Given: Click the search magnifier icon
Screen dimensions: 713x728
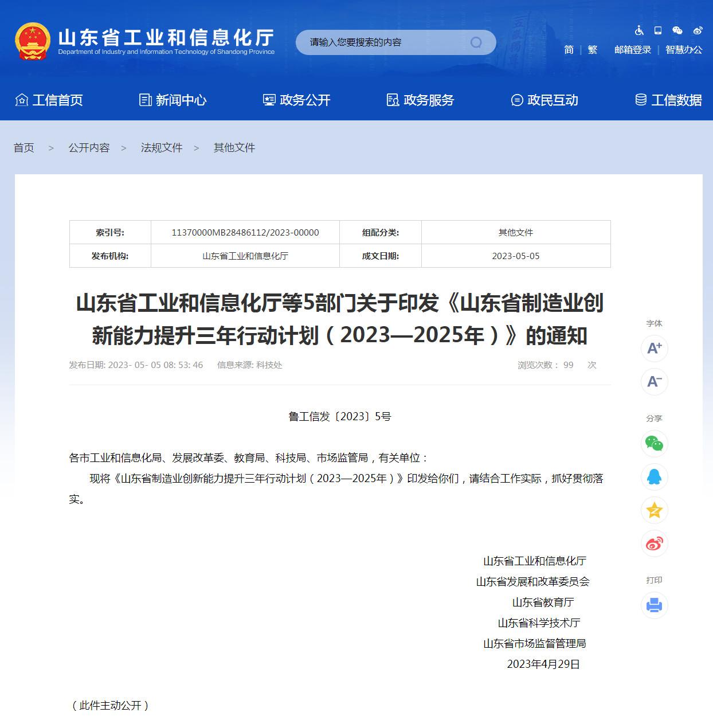Looking at the screenshot, I should 476,42.
